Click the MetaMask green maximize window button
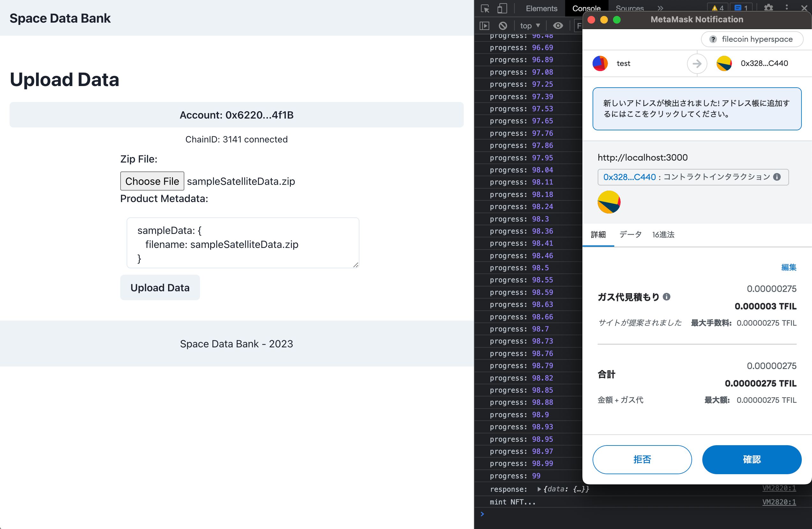Image resolution: width=812 pixels, height=529 pixels. click(616, 20)
